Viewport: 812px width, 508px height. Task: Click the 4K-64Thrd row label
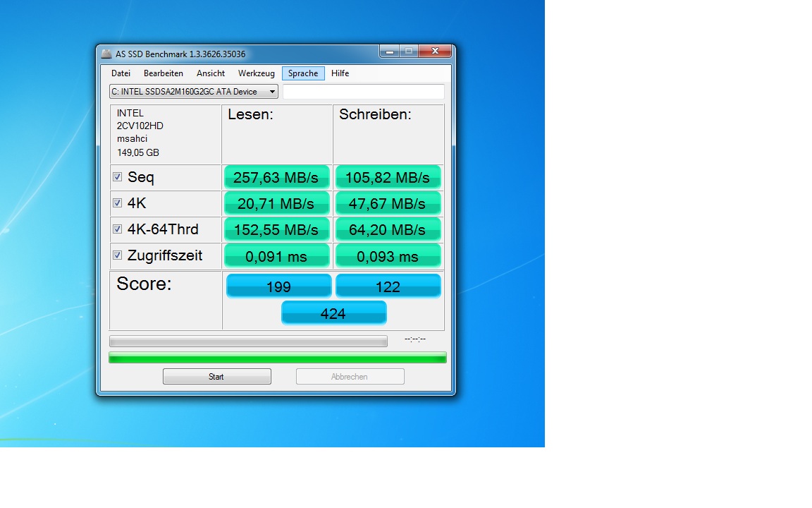click(163, 229)
